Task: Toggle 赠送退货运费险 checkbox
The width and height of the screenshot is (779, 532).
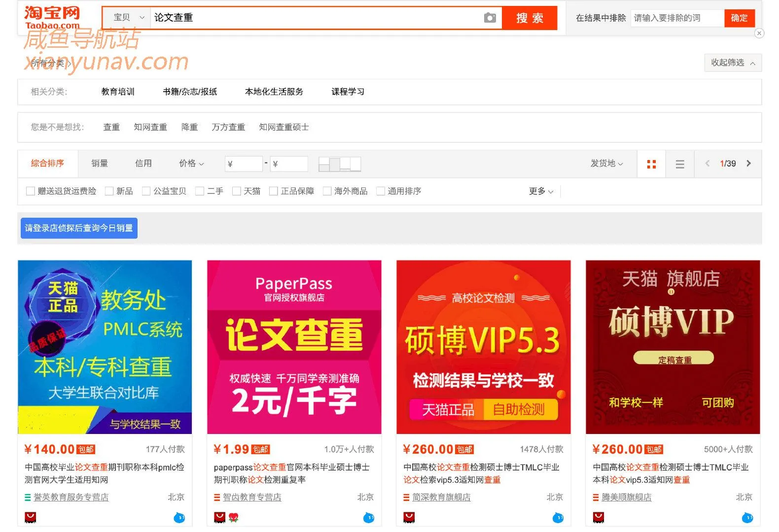Action: coord(31,191)
